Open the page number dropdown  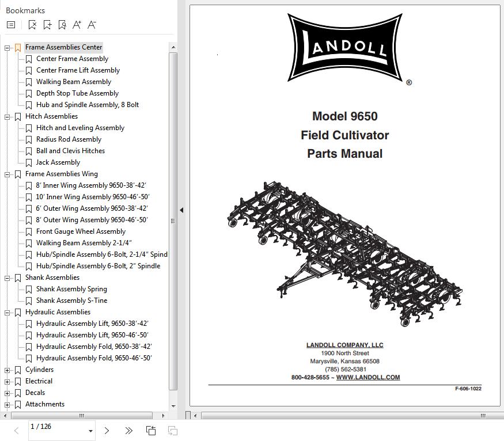pyautogui.click(x=90, y=430)
